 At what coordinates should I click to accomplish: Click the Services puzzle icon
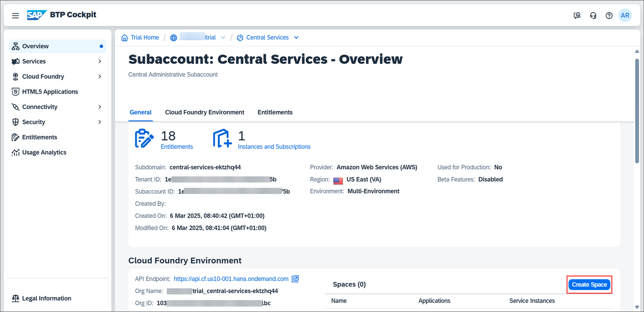[x=16, y=61]
